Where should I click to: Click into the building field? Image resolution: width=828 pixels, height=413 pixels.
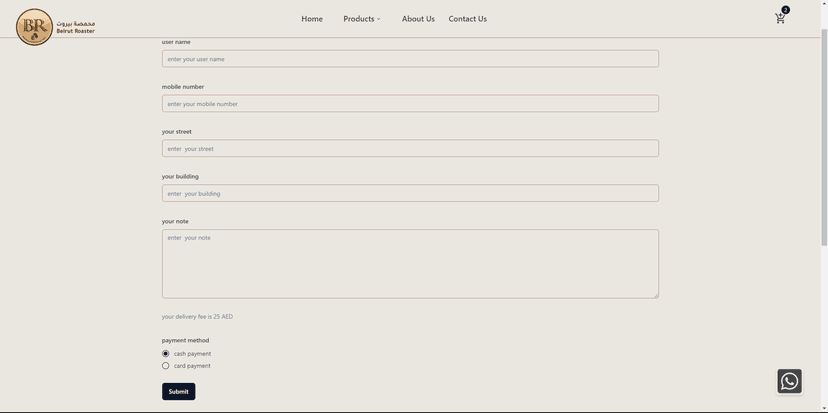[x=410, y=194]
